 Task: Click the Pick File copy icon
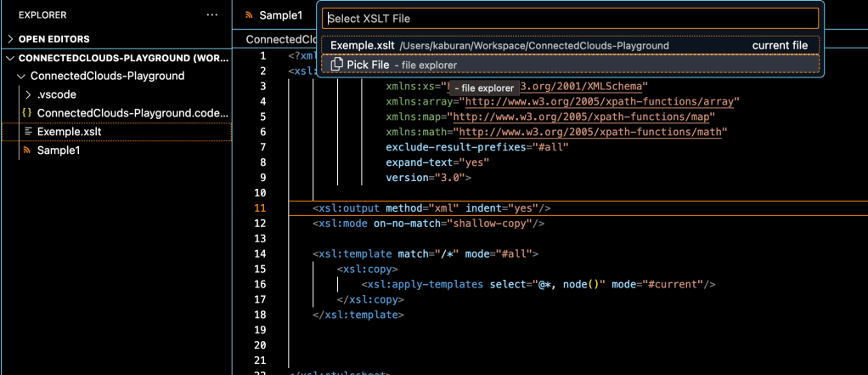(x=336, y=65)
